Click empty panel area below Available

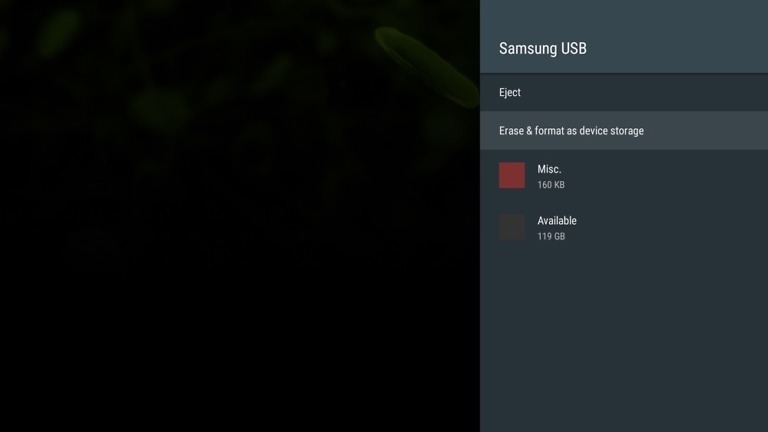pos(623,340)
